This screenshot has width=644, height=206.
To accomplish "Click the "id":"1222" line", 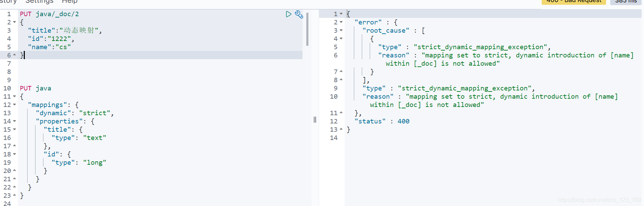I will [51, 39].
